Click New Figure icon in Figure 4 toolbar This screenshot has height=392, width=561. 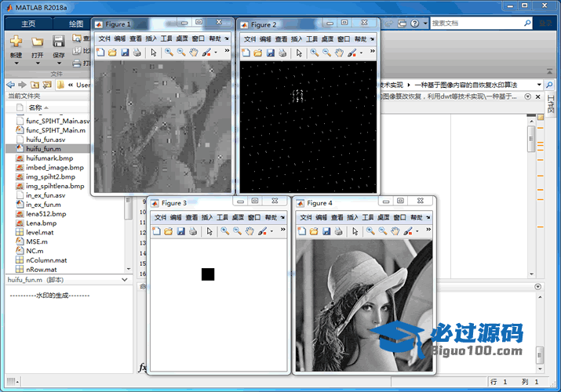(302, 231)
